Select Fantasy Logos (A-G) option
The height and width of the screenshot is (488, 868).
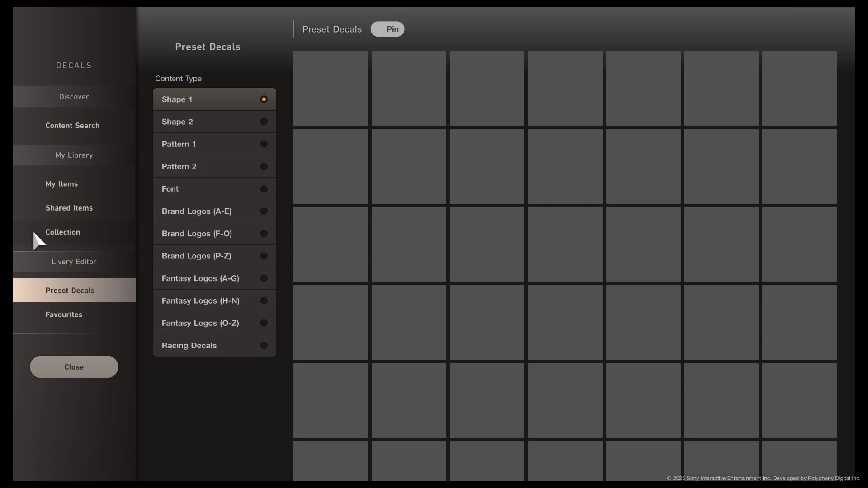tap(214, 278)
